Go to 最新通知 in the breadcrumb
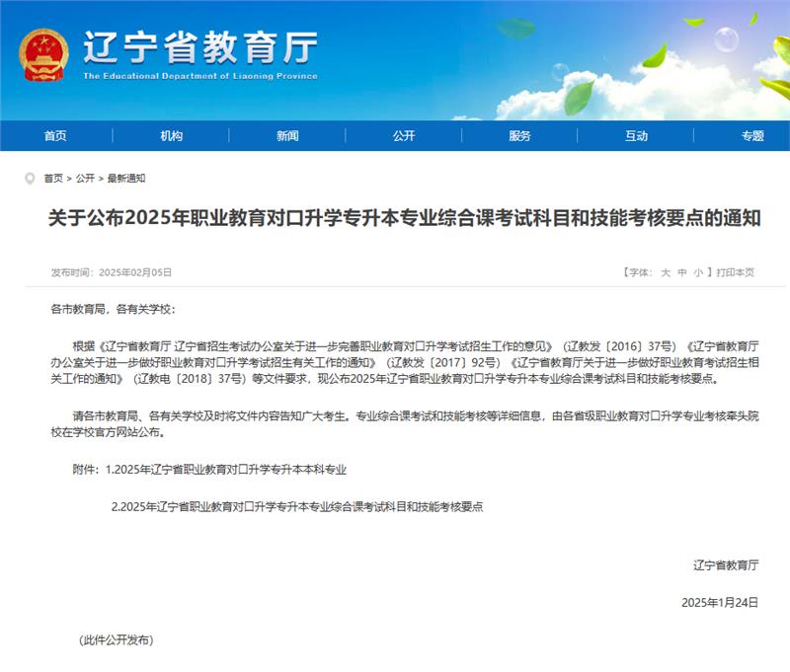The height and width of the screenshot is (672, 790). pos(126,179)
